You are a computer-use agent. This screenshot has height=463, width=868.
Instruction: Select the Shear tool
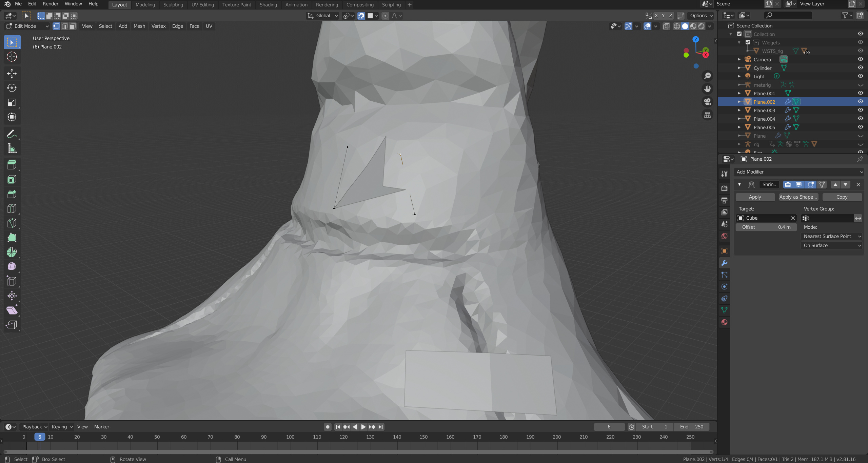pos(12,310)
